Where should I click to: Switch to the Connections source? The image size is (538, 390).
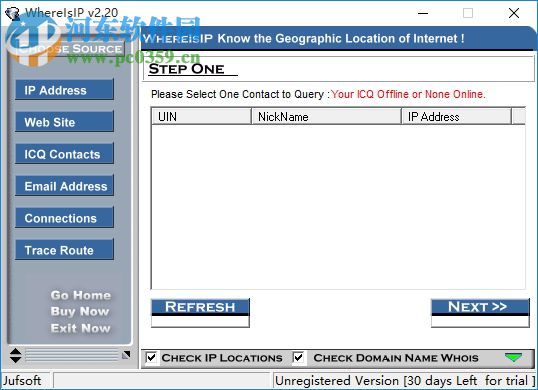64,218
